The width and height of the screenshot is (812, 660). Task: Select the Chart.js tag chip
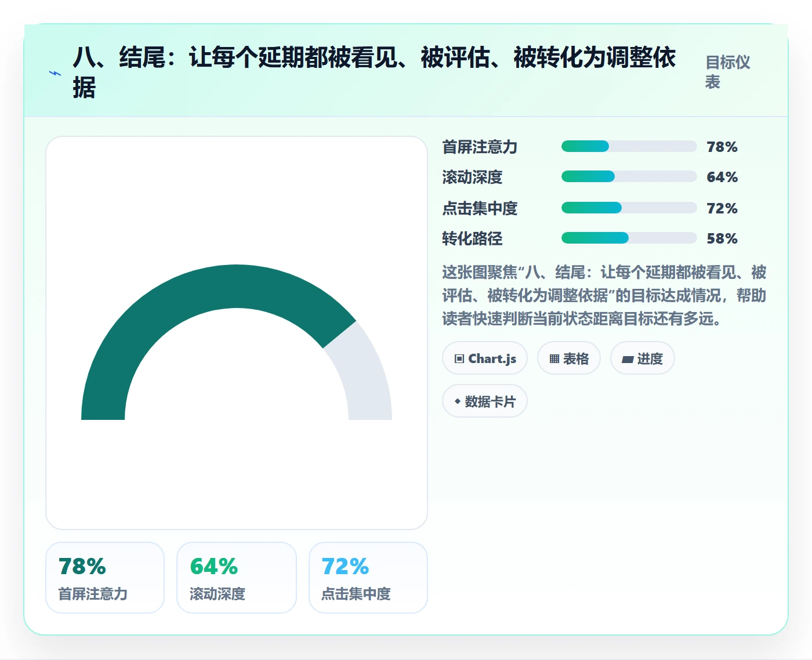(x=485, y=358)
